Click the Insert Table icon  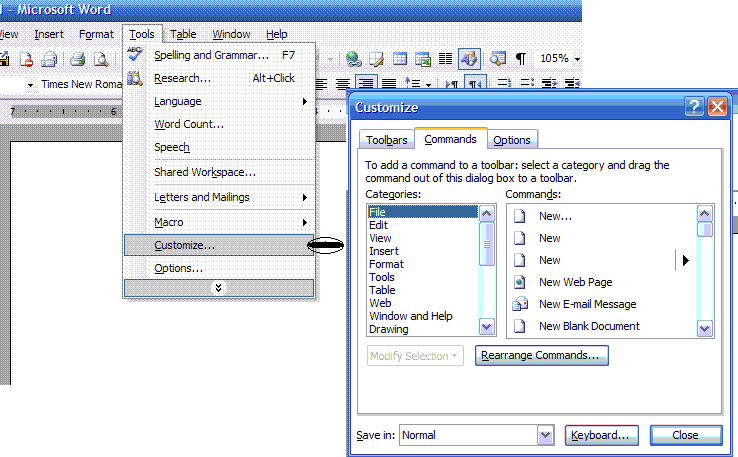(x=400, y=59)
